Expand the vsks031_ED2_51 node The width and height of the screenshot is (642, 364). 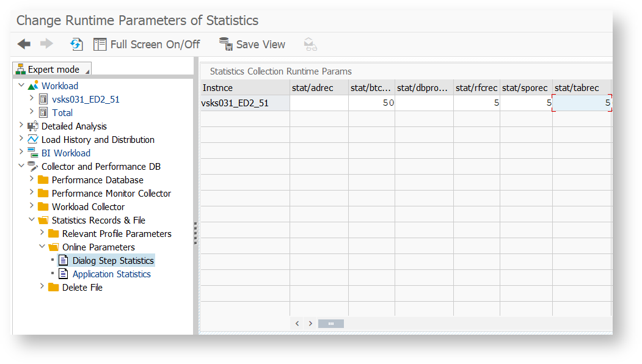[x=32, y=98]
